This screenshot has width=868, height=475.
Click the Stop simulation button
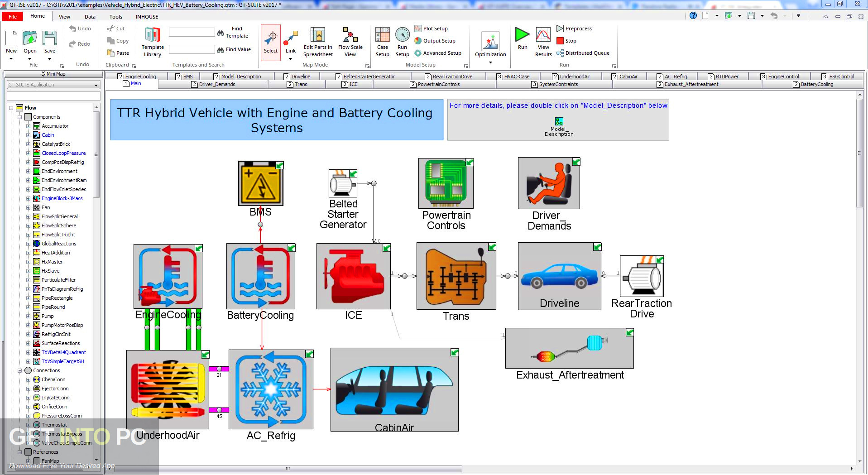[566, 41]
